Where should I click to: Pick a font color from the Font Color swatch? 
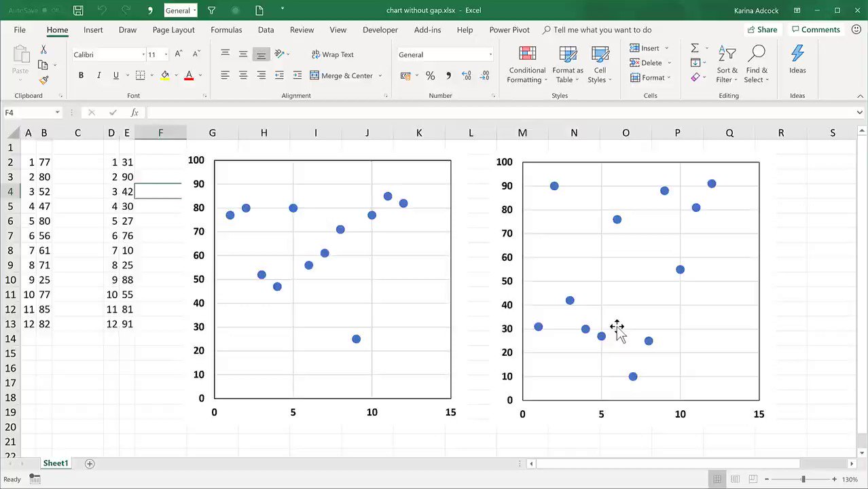[x=189, y=75]
